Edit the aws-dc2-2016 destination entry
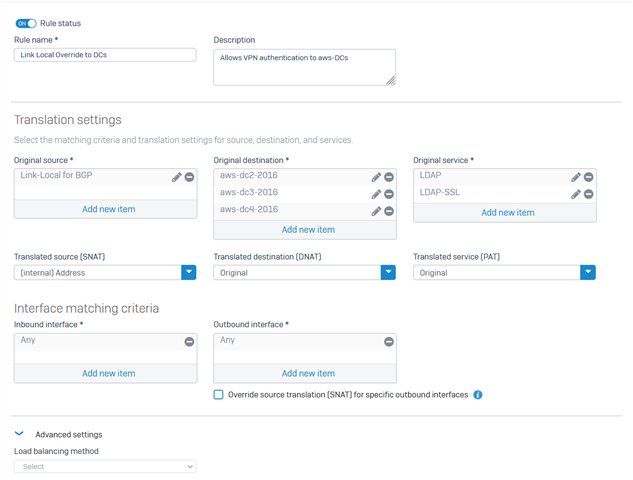Image resolution: width=633 pixels, height=480 pixels. [x=376, y=177]
